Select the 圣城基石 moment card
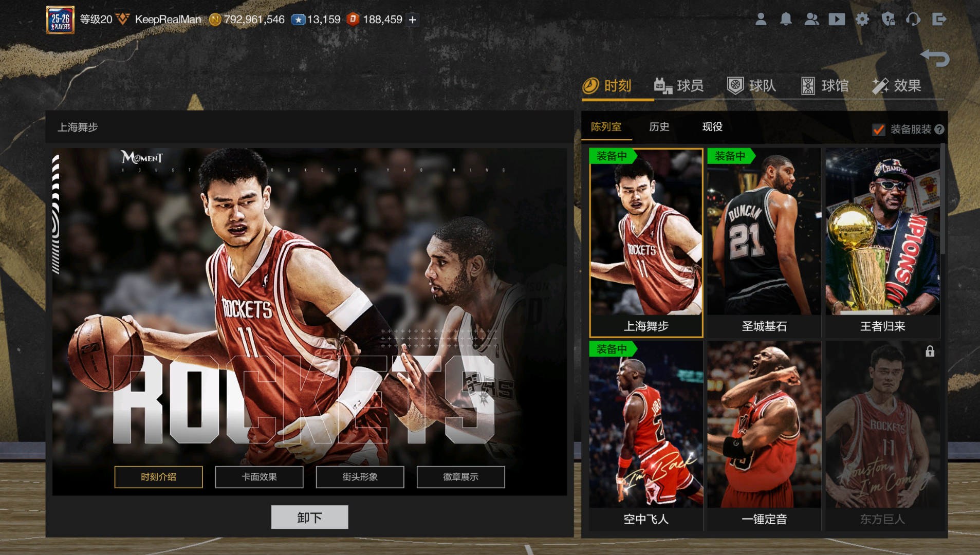Image resolution: width=980 pixels, height=555 pixels. coord(764,243)
